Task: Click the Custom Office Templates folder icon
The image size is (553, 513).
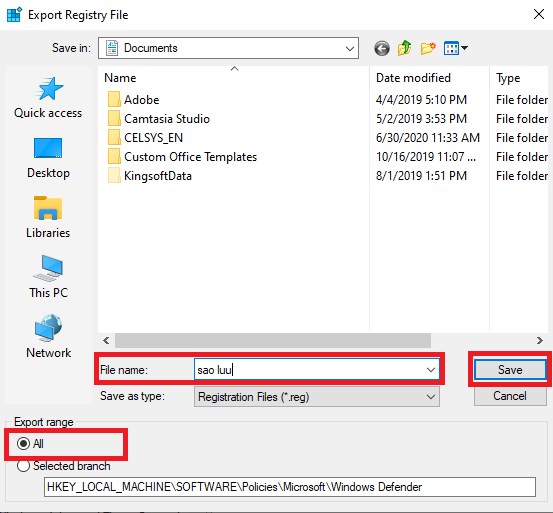Action: [x=114, y=157]
